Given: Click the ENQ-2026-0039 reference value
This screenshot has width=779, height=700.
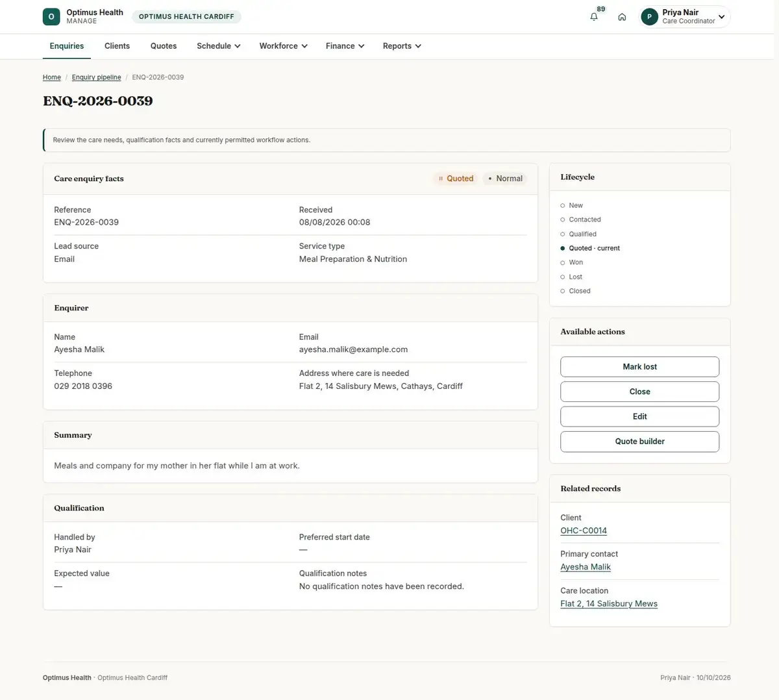Looking at the screenshot, I should click(x=86, y=222).
